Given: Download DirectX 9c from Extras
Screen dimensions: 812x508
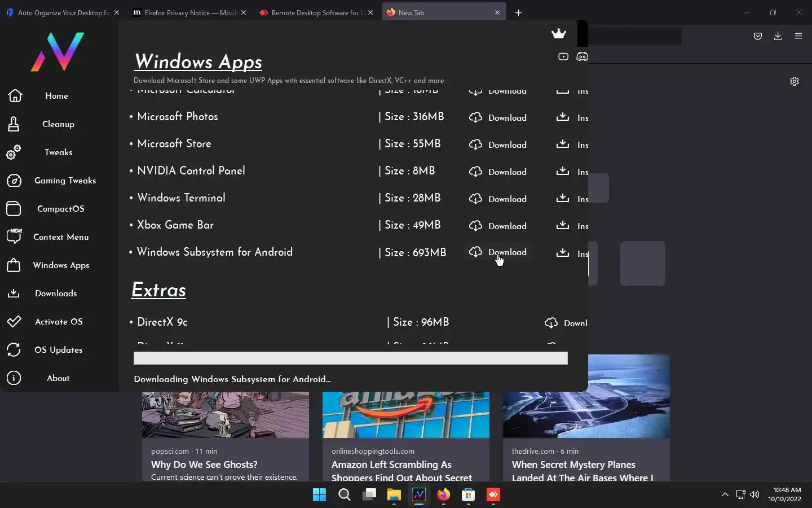Looking at the screenshot, I should click(x=566, y=323).
